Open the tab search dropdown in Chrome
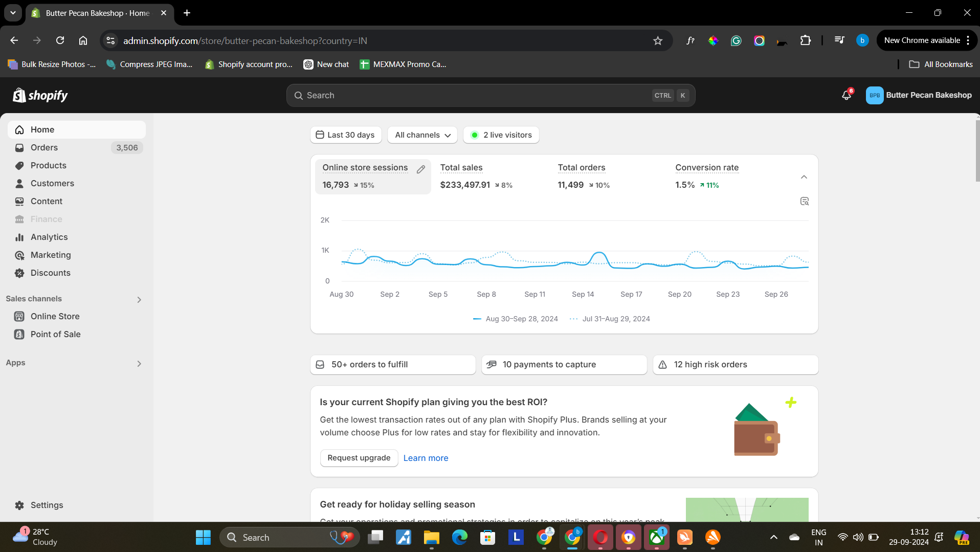Image resolution: width=980 pixels, height=552 pixels. [x=13, y=13]
